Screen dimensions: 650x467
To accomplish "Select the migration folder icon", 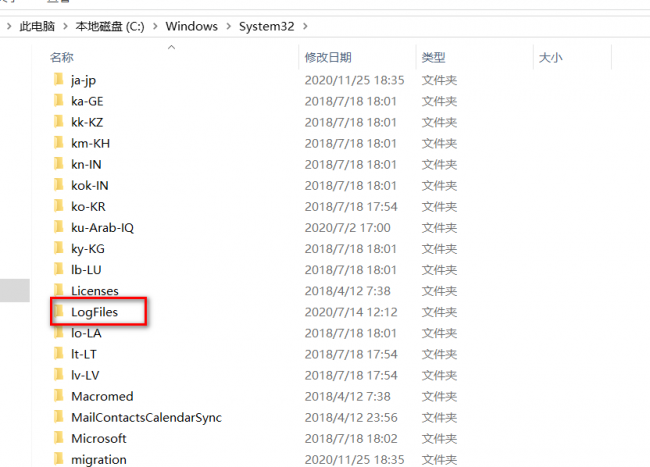I will (x=59, y=459).
